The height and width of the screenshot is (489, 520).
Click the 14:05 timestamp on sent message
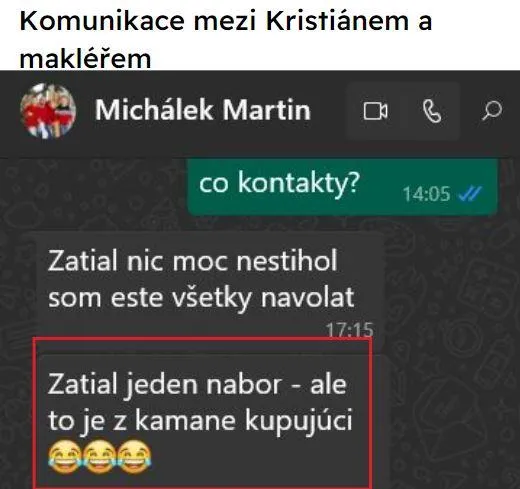(x=426, y=194)
